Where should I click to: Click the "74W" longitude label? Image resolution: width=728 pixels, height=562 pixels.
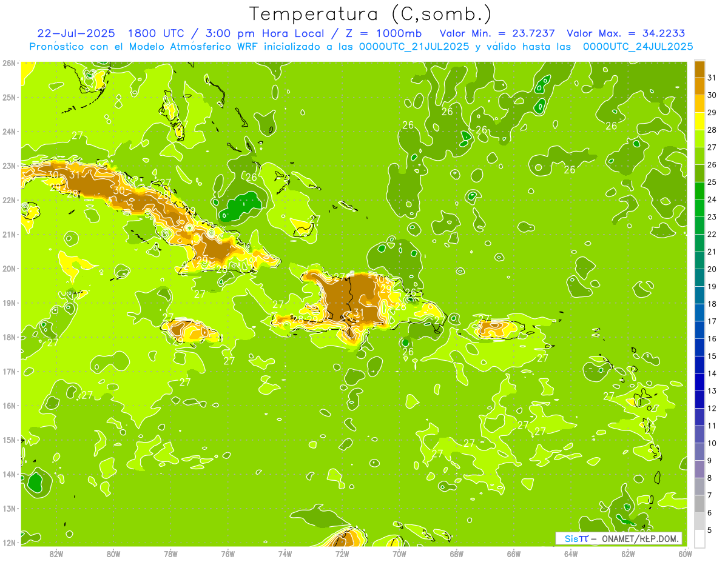click(x=285, y=554)
